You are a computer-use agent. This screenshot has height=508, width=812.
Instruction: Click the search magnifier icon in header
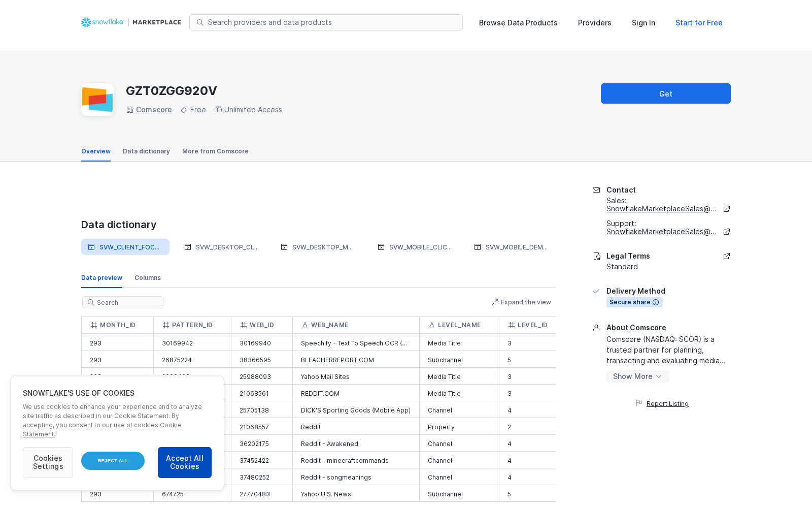click(200, 22)
